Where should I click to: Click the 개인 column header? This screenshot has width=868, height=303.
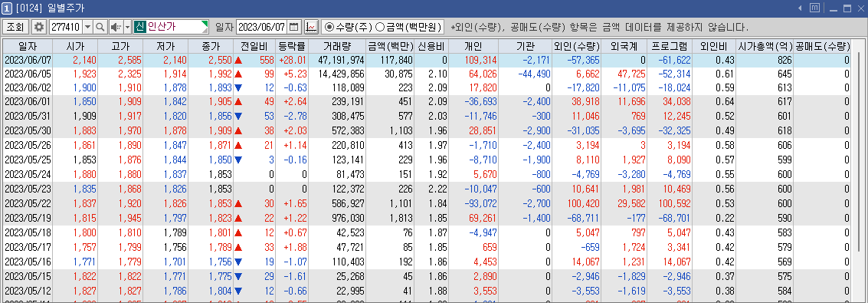point(473,47)
